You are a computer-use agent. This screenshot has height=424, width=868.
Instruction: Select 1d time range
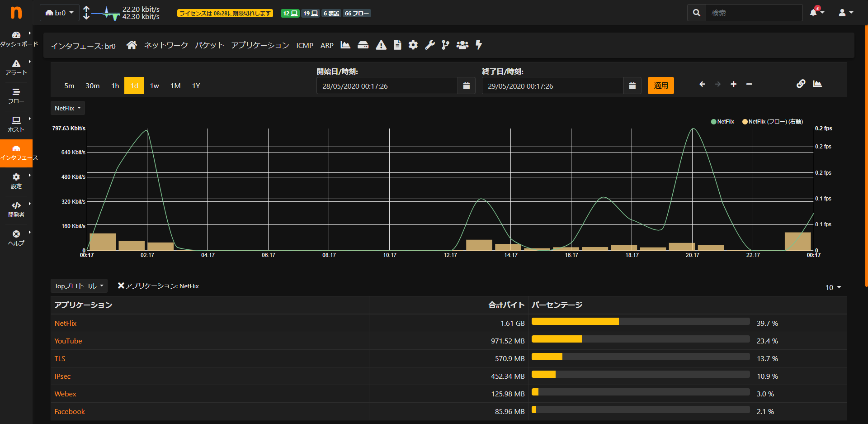click(134, 86)
